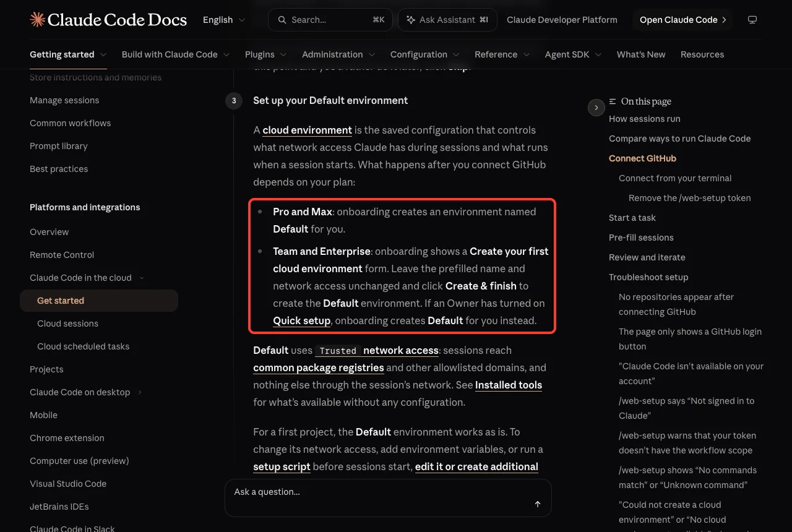Image resolution: width=792 pixels, height=532 pixels.
Task: Select Manage sessions in the sidebar
Action: pos(64,100)
